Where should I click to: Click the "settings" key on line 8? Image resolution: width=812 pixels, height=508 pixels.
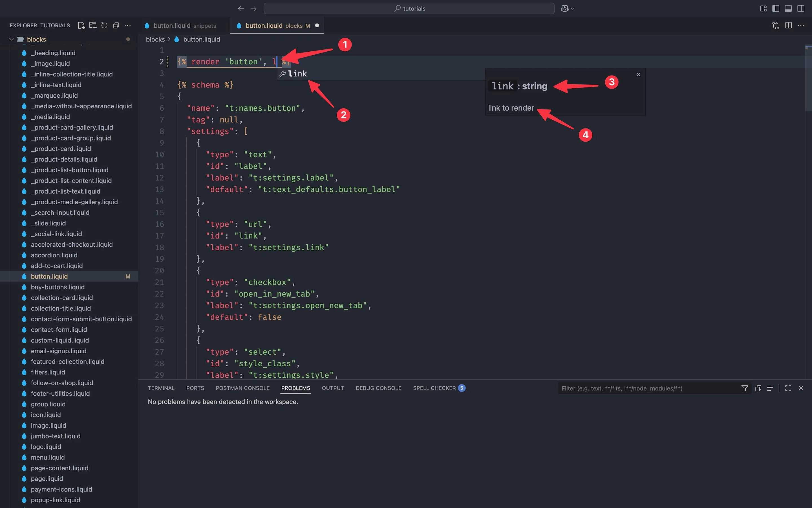point(210,131)
